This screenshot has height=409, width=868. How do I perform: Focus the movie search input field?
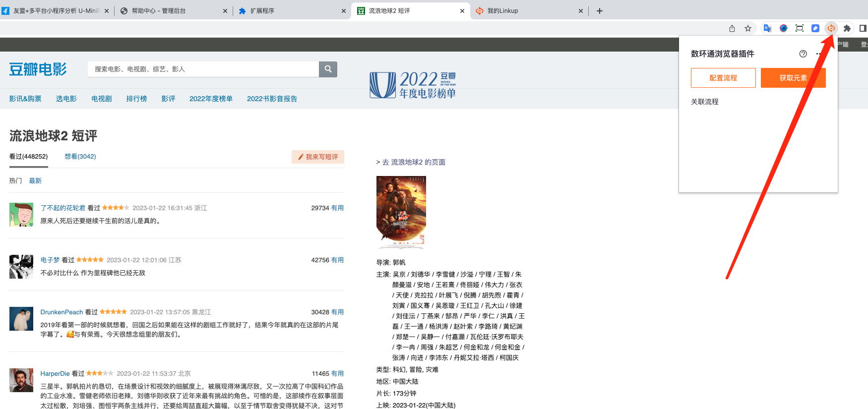click(x=203, y=69)
